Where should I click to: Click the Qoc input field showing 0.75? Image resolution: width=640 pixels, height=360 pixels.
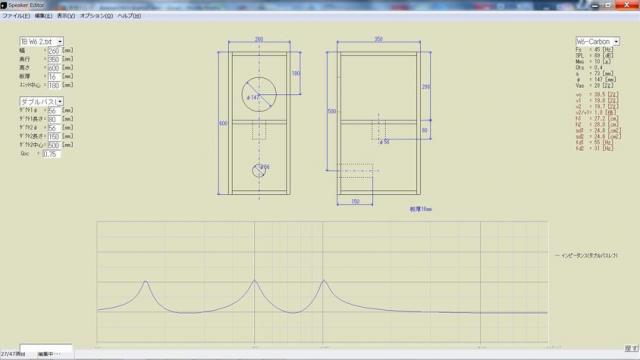point(51,154)
